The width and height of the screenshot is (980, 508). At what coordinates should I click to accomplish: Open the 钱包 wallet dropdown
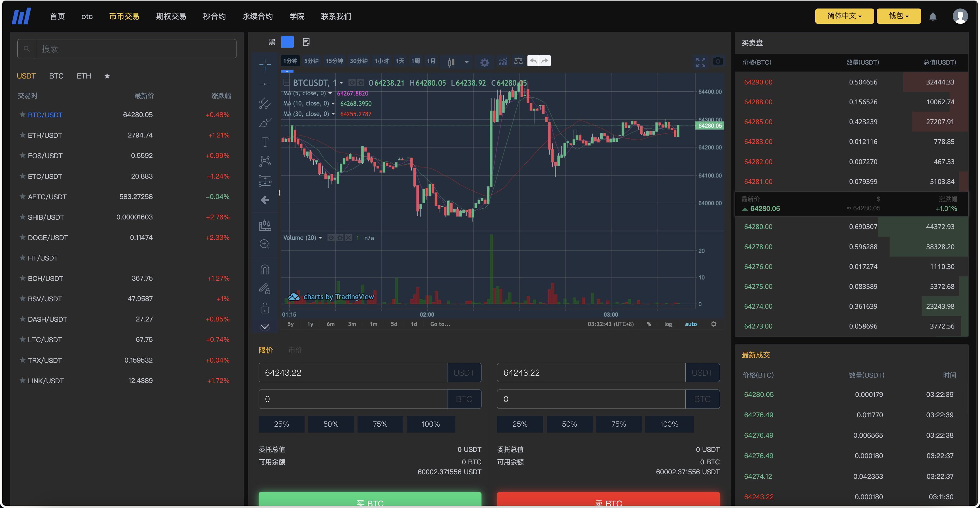898,16
